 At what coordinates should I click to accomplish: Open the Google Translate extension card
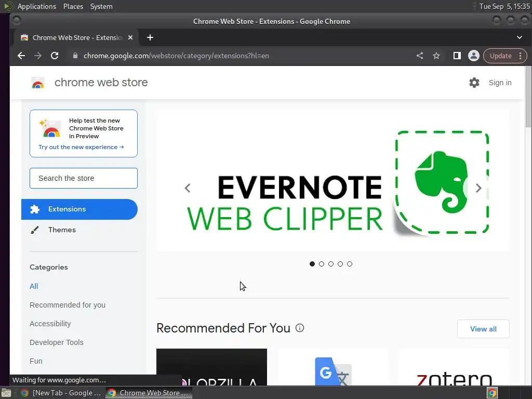(333, 367)
